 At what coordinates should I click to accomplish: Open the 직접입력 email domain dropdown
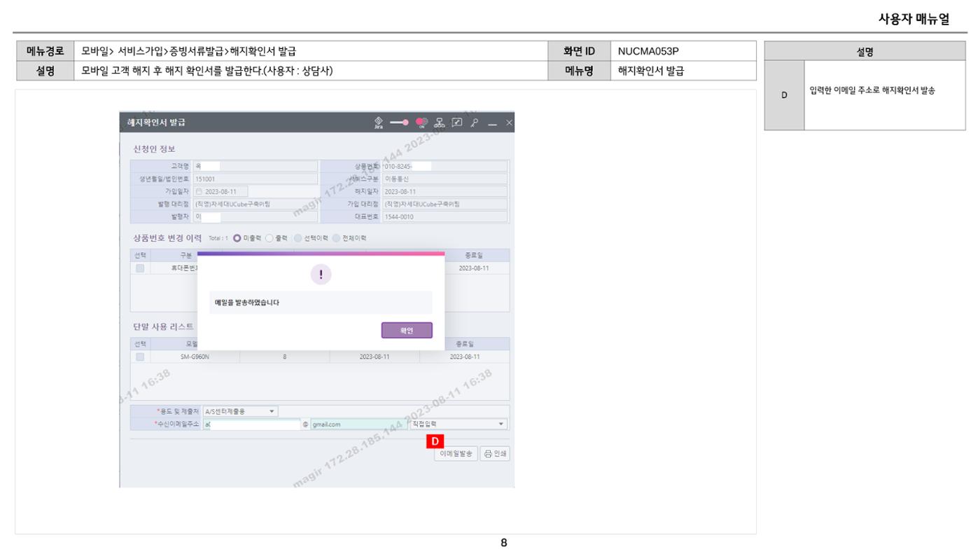pos(458,424)
